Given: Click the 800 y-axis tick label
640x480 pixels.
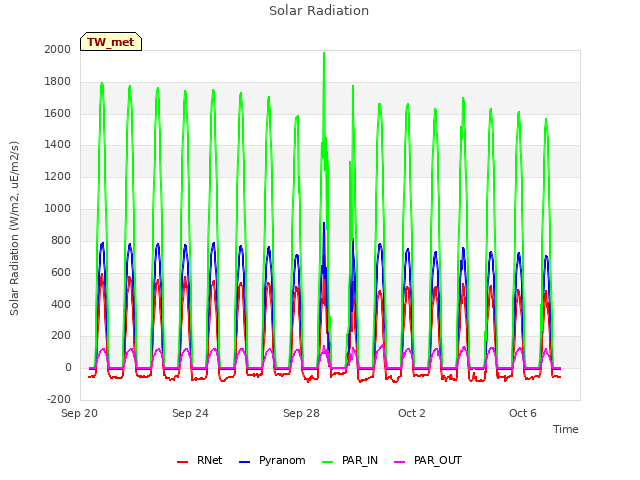Looking at the screenshot, I should [x=61, y=240].
